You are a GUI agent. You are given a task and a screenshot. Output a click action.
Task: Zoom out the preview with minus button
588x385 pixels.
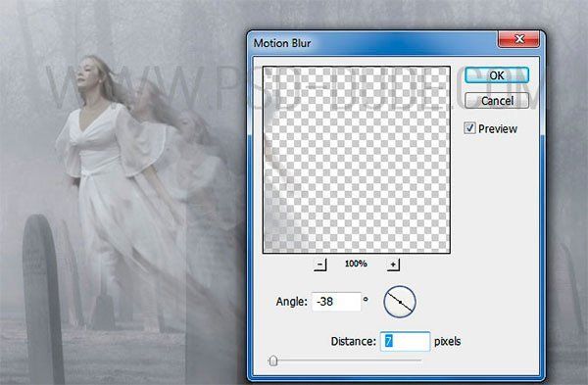(x=319, y=265)
